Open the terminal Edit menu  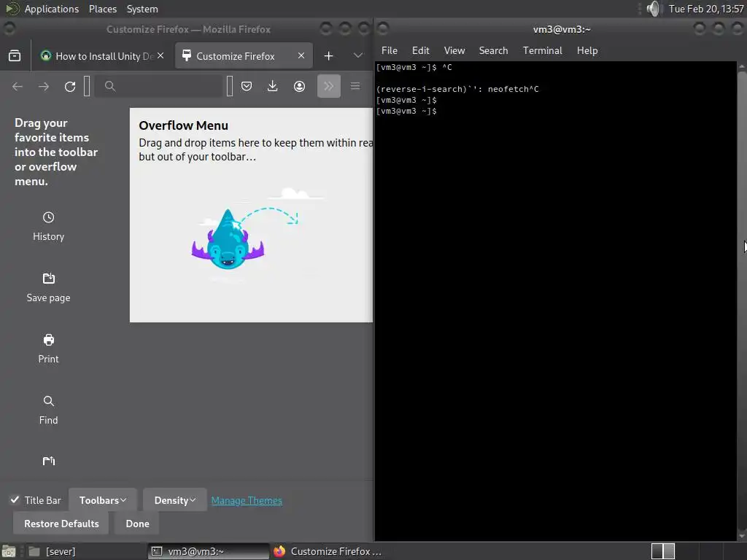click(421, 50)
